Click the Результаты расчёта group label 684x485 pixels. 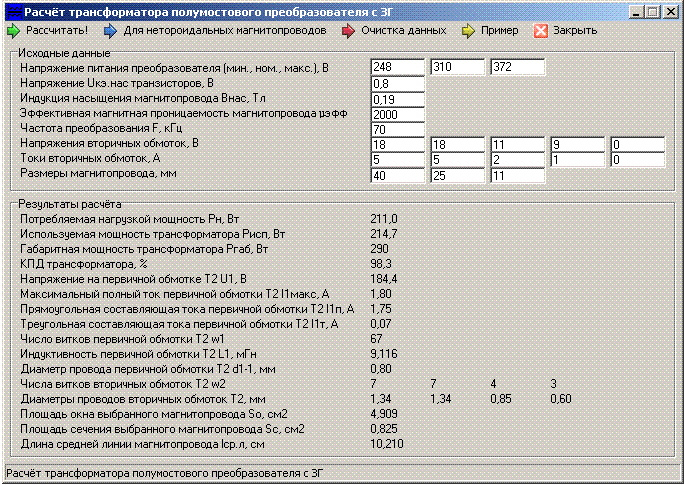coord(70,204)
